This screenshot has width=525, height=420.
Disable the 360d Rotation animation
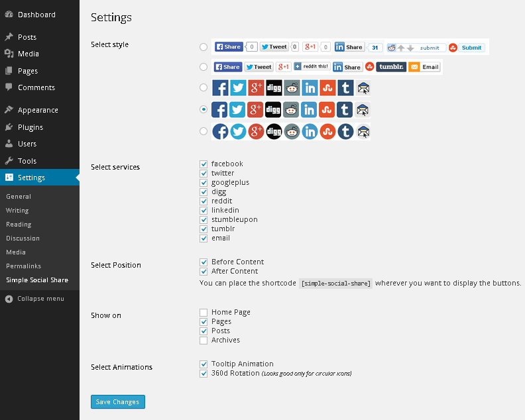tap(204, 374)
